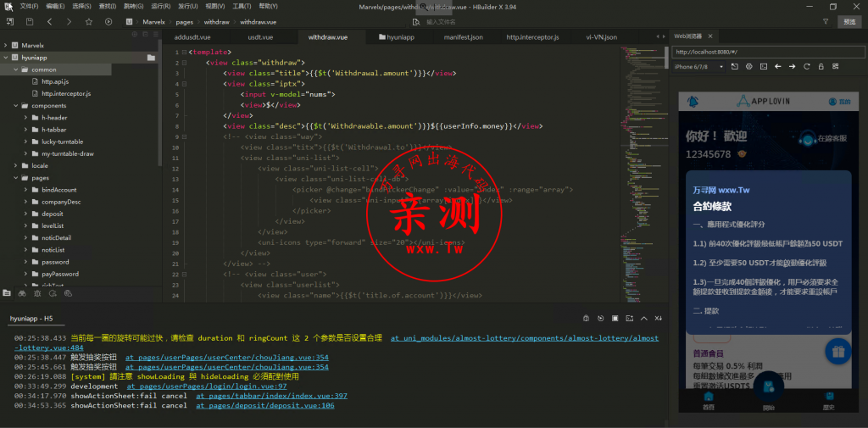Click the withdraw.vue breadcrumb segment
Viewport: 868px width, 428px height.
point(259,22)
